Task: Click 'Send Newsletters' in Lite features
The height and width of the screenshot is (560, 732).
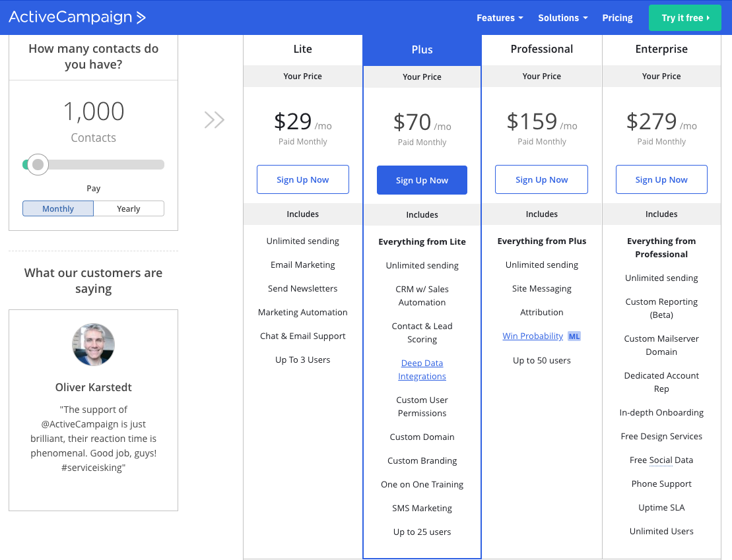Action: (302, 288)
